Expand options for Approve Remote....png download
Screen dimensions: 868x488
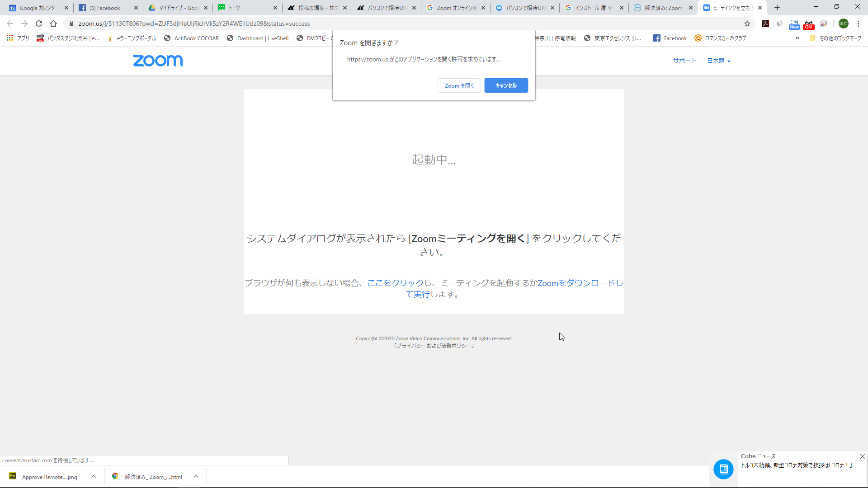94,476
